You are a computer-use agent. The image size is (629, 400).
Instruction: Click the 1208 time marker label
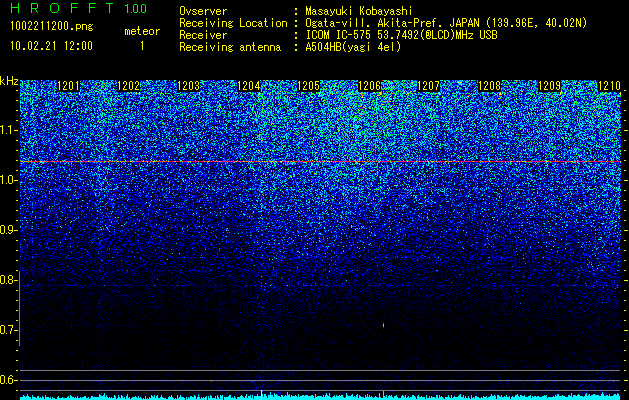click(489, 86)
